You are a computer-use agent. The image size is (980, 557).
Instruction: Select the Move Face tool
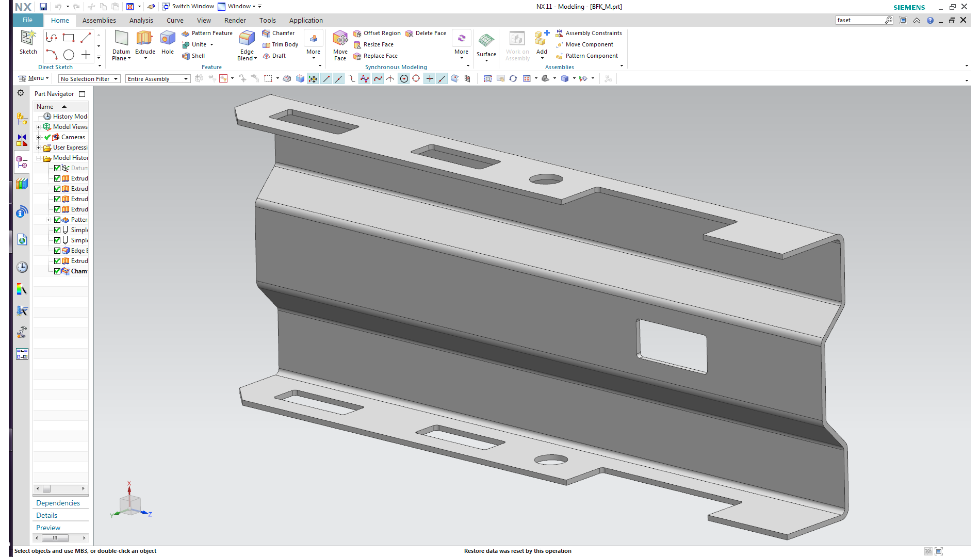340,39
